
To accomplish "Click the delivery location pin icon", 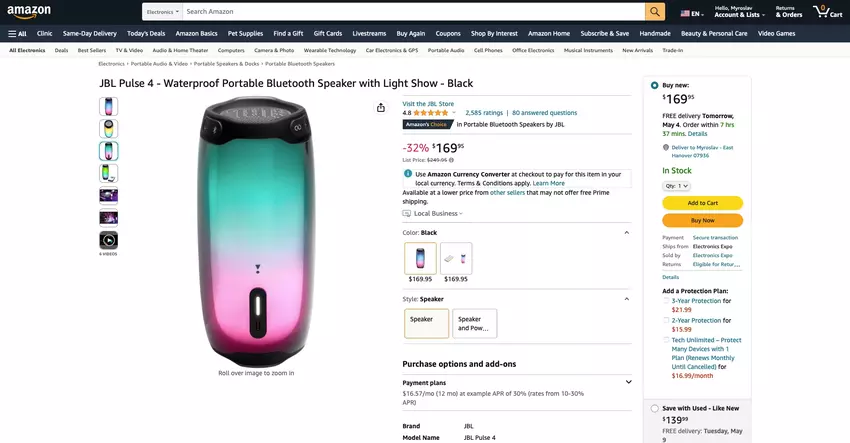I will coord(666,147).
